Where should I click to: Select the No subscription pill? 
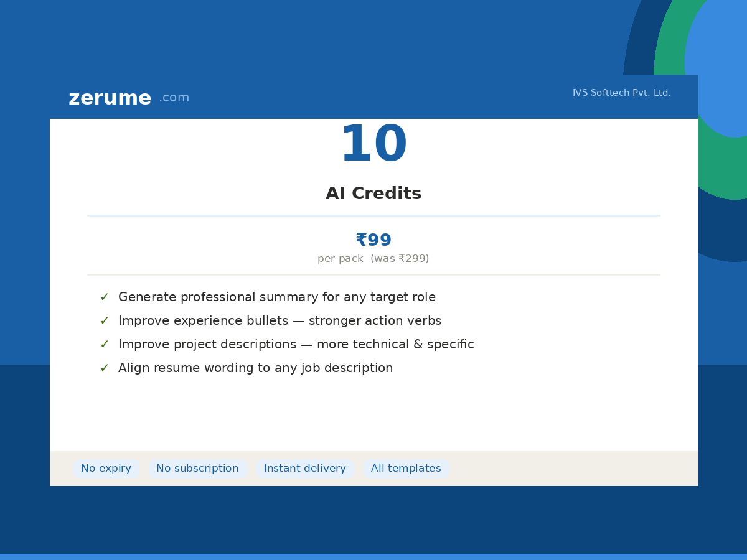[x=197, y=469]
